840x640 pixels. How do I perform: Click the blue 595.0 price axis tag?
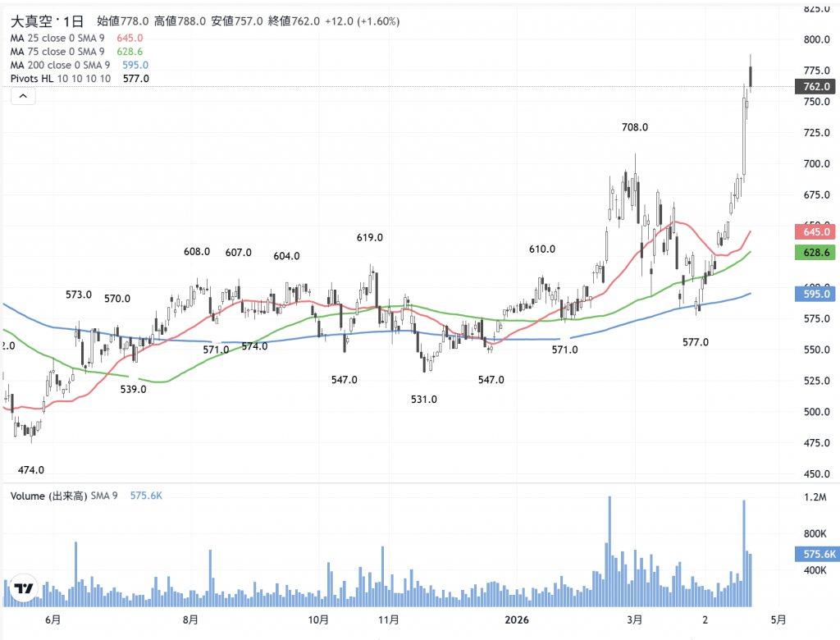[x=817, y=294]
